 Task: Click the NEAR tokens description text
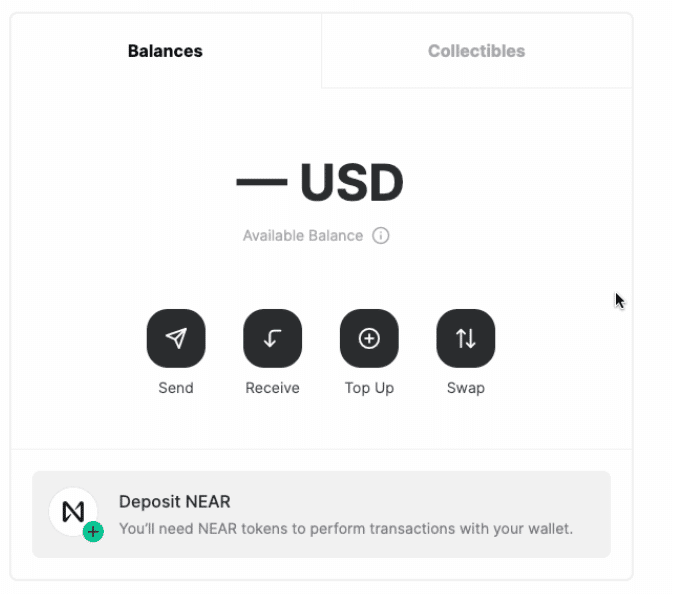tap(346, 528)
